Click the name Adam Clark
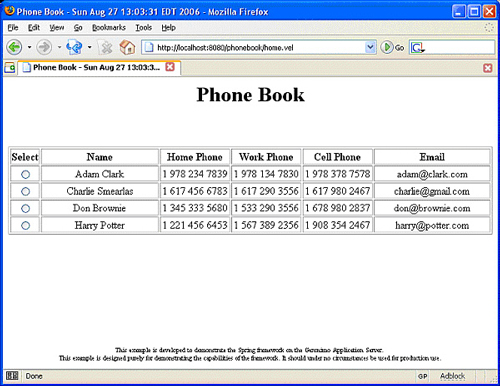Viewport: 500px width, 386px height. click(100, 174)
